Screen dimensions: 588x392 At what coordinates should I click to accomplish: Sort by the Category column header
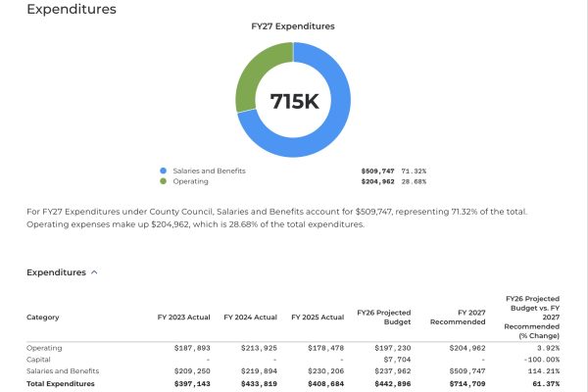click(x=43, y=318)
